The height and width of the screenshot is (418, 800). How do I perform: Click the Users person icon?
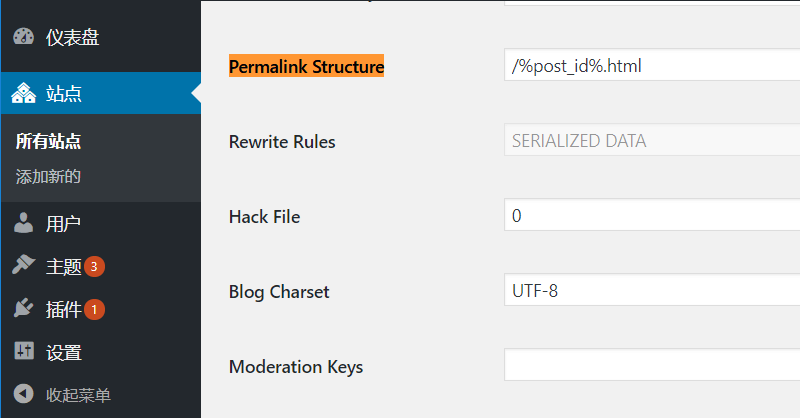coord(24,222)
